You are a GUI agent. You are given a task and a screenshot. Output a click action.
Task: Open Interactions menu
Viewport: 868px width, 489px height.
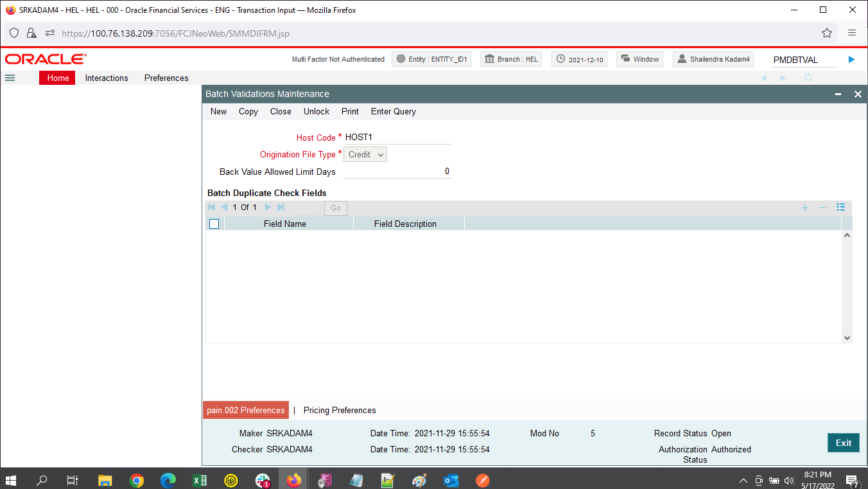tap(107, 78)
